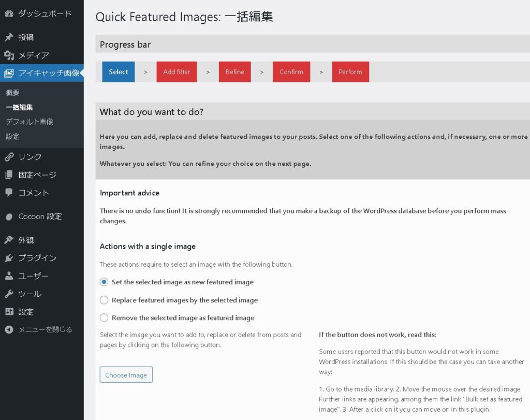The width and height of the screenshot is (530, 420).
Task: Click the wrench icon for ツール
Action: click(x=9, y=294)
